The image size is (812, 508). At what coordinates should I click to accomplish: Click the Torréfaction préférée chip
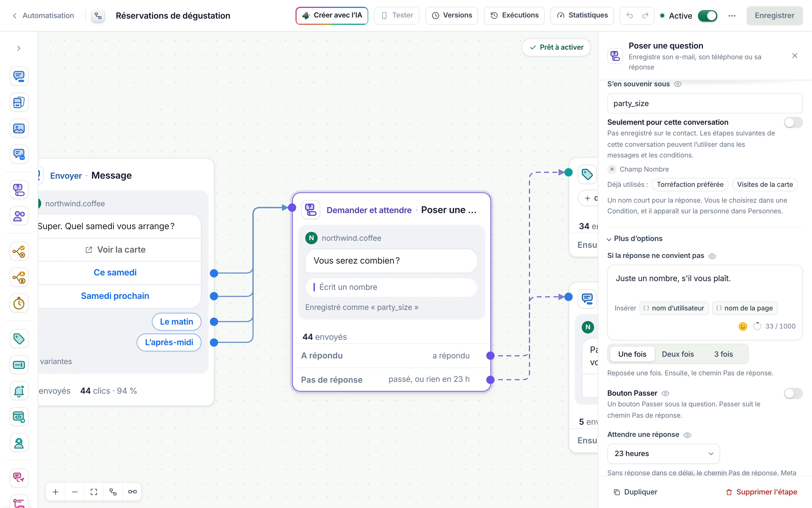pyautogui.click(x=690, y=185)
